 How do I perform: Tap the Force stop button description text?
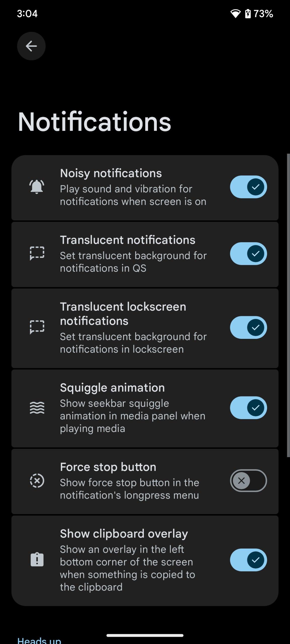coord(129,489)
